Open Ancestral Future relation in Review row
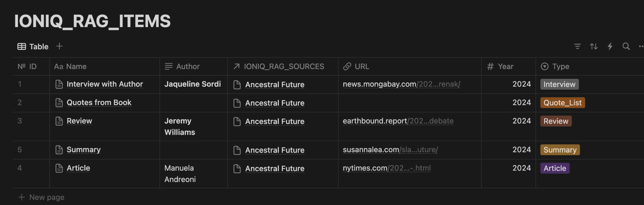The width and height of the screenshot is (644, 205). click(x=275, y=121)
